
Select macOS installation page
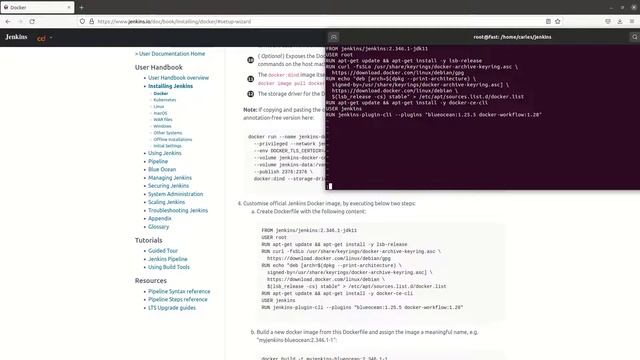pyautogui.click(x=160, y=113)
